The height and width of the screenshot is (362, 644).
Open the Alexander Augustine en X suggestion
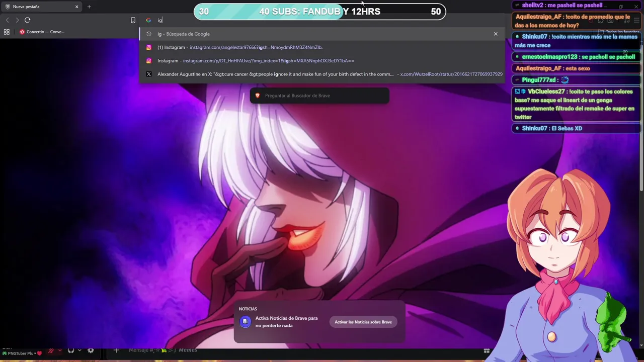pyautogui.click(x=322, y=74)
